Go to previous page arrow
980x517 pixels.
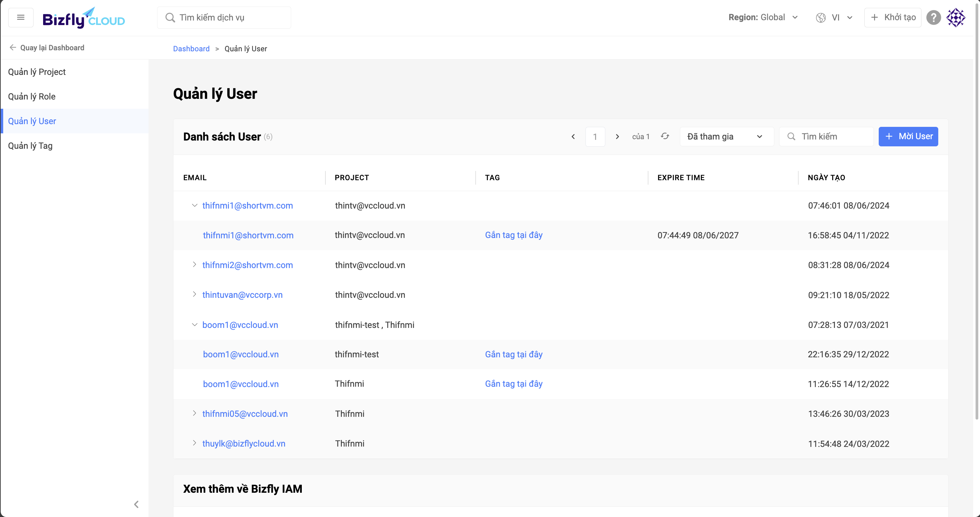[573, 136]
